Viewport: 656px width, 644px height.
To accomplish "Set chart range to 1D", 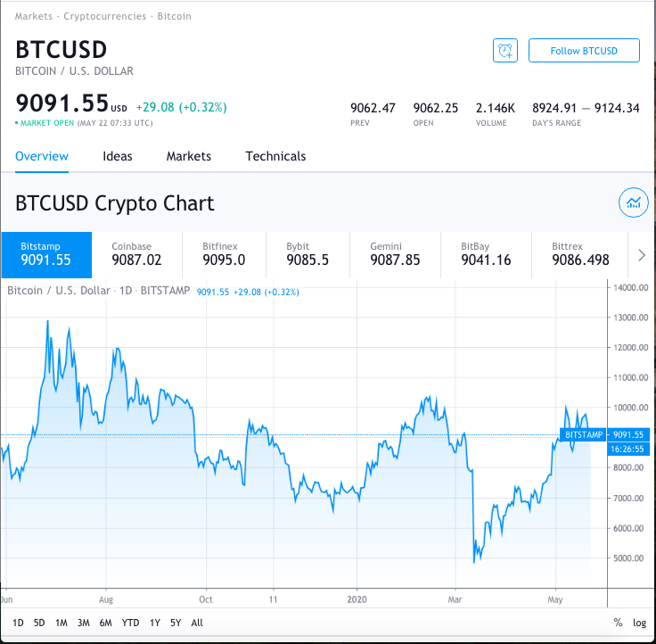I will pos(18,623).
